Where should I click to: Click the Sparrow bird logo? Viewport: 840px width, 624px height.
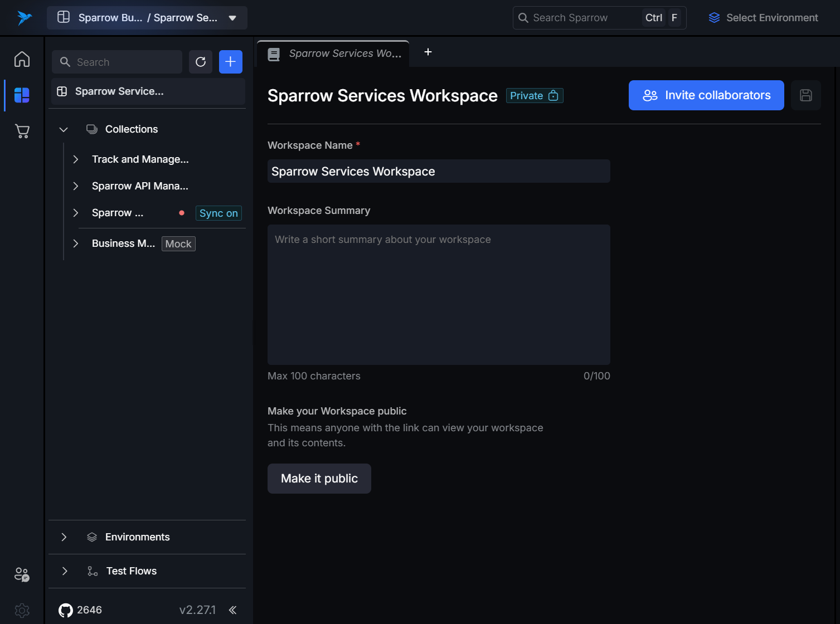[24, 18]
